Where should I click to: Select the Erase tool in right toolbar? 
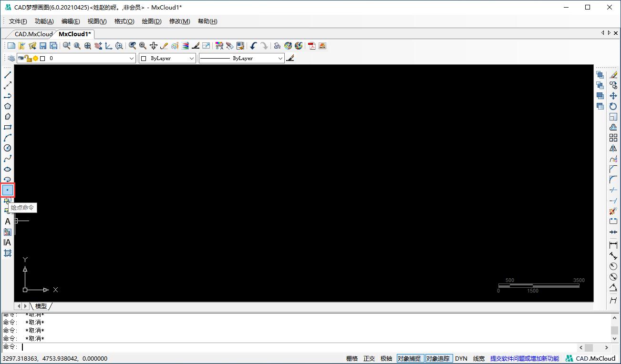tap(613, 75)
